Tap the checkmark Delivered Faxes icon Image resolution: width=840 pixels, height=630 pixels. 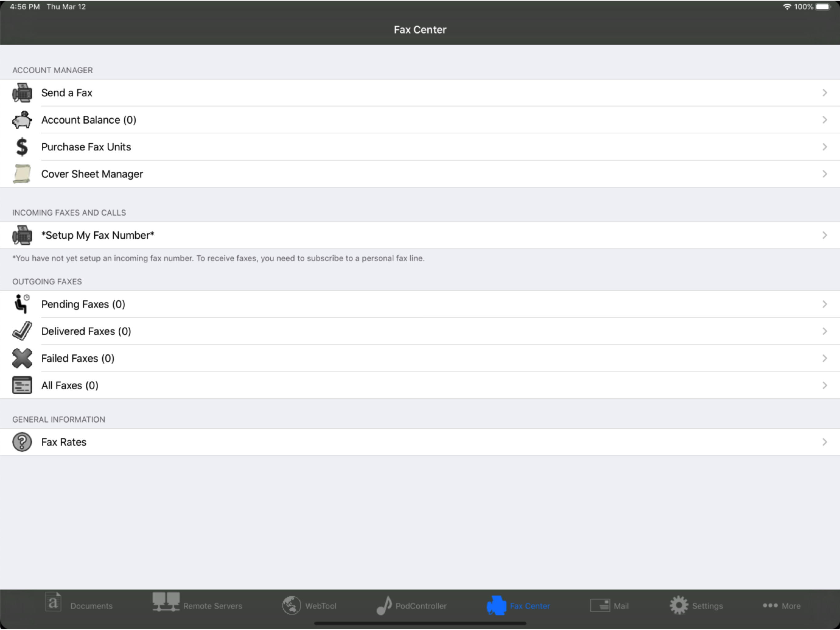[22, 331]
